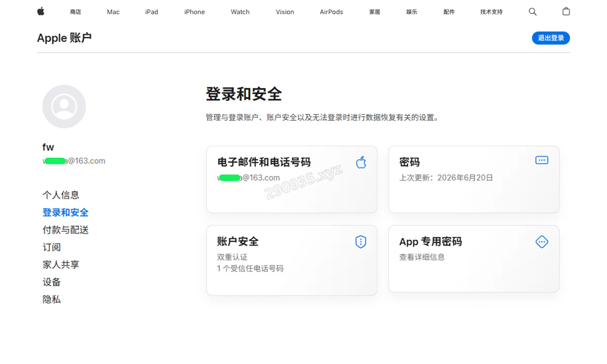
Task: Open the 账户安全 card
Action: pyautogui.click(x=292, y=260)
